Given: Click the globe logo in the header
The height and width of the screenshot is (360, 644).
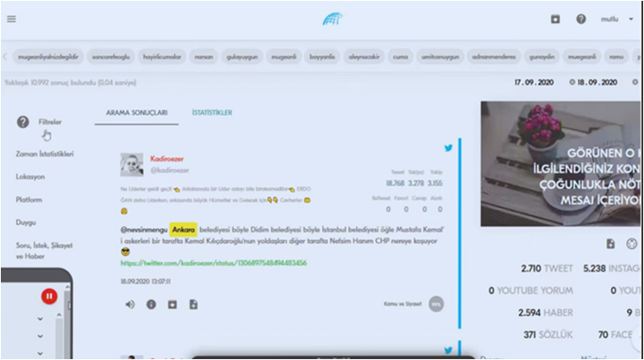Looking at the screenshot, I should 333,19.
